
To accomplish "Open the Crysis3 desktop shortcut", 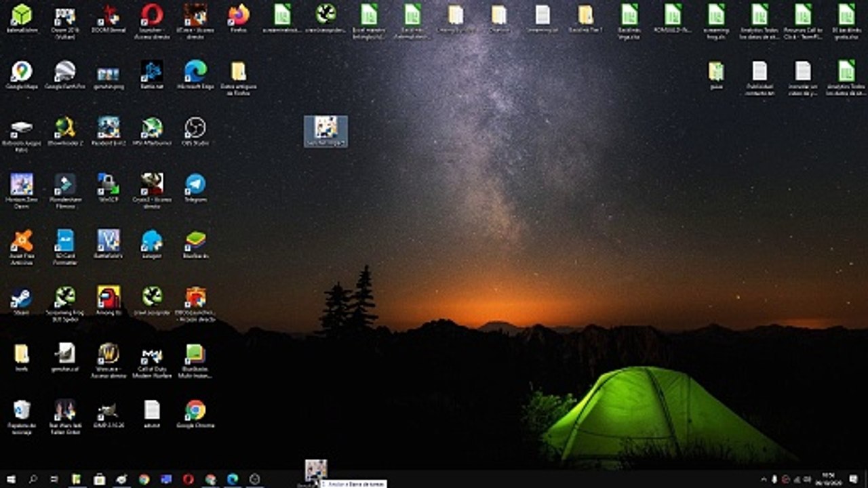I will (x=152, y=190).
